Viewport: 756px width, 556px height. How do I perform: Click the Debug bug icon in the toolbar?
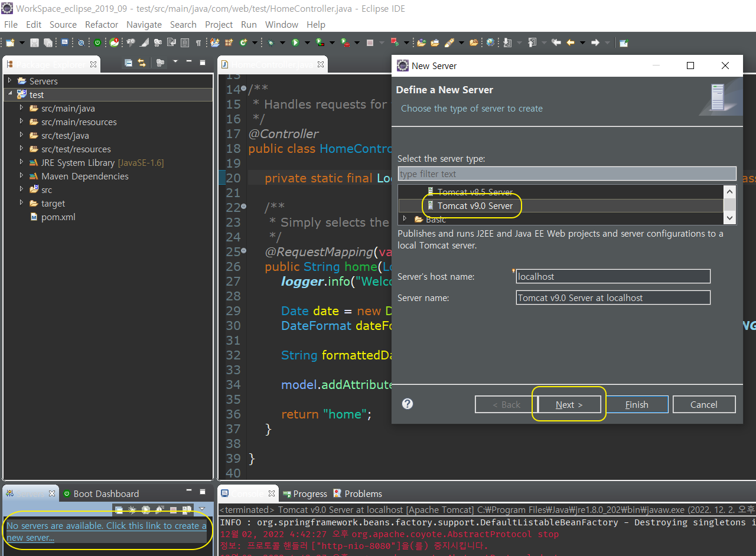tap(270, 42)
